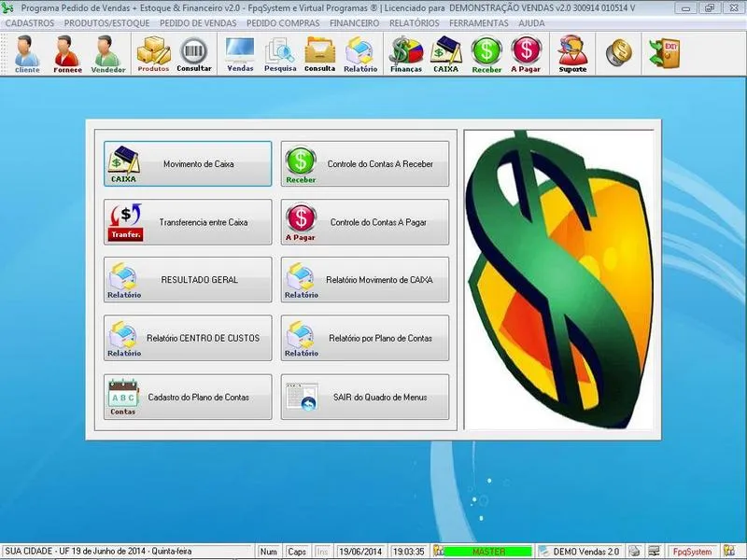Open the FERRAMENTAS menu

point(479,23)
